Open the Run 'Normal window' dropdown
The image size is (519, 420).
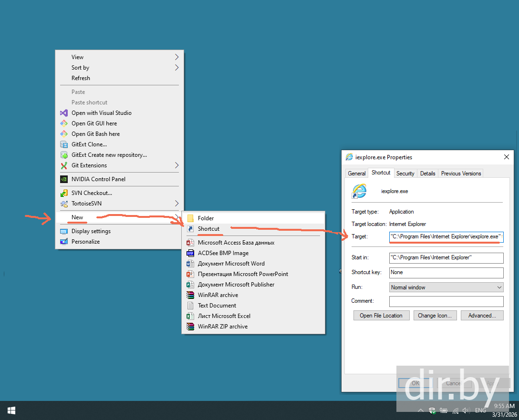coord(446,287)
